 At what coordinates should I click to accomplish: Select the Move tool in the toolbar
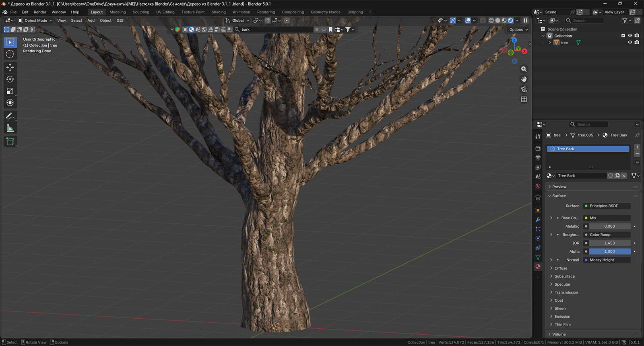point(10,67)
